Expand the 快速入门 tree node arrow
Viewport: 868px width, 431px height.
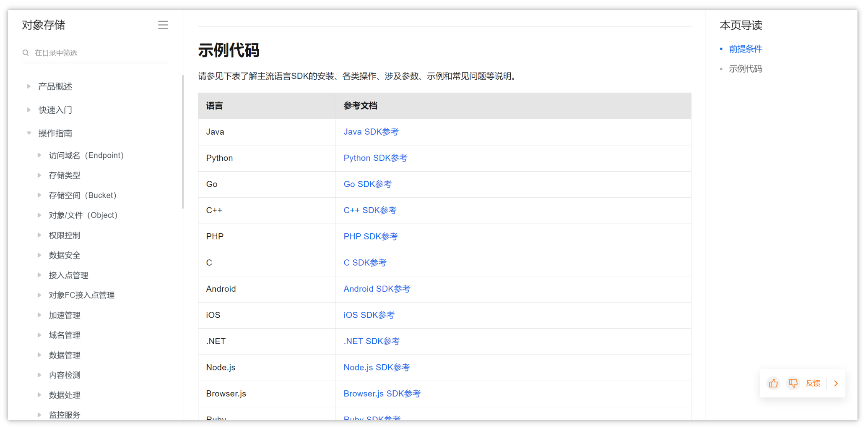coord(29,110)
